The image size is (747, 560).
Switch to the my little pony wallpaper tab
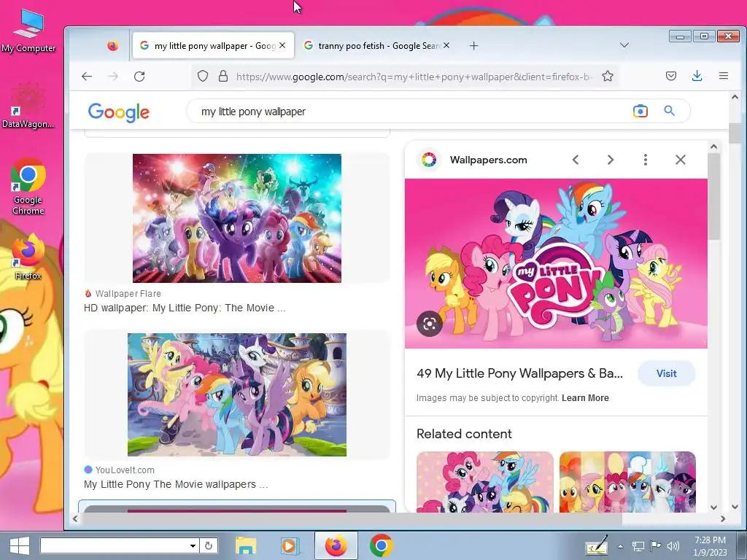click(213, 46)
